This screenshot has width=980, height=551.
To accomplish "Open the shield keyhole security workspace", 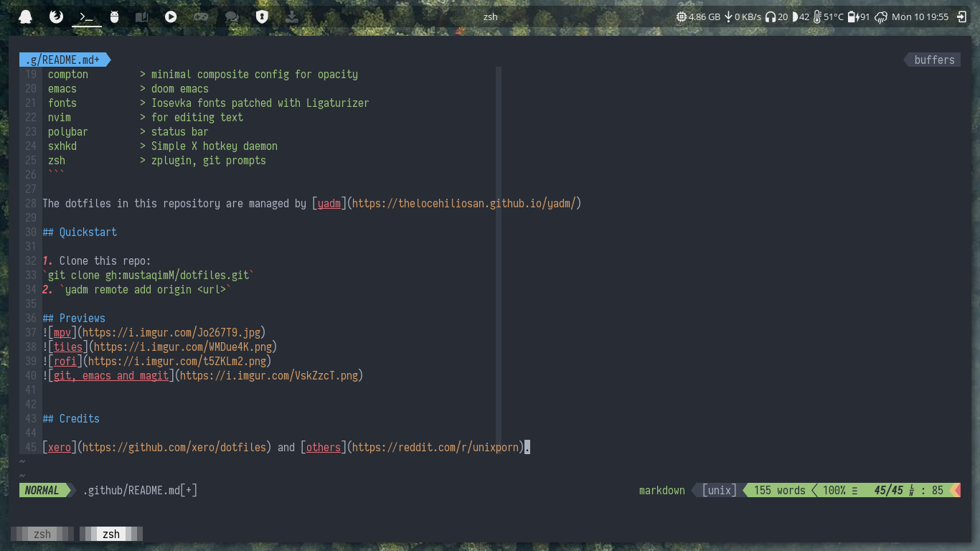I will click(262, 17).
